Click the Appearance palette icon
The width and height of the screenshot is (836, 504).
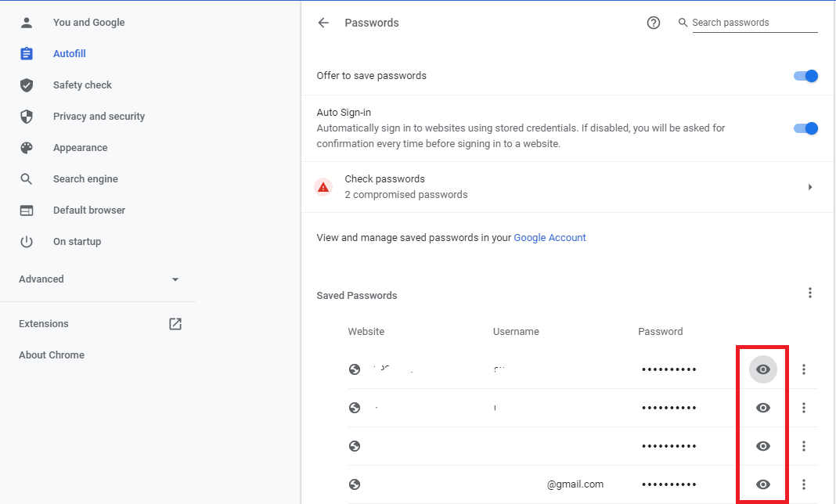27,148
